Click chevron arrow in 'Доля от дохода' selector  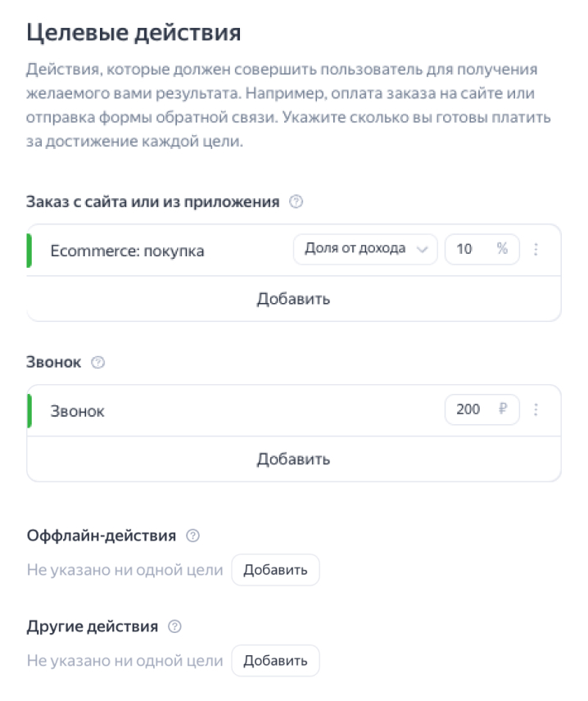[x=422, y=250]
